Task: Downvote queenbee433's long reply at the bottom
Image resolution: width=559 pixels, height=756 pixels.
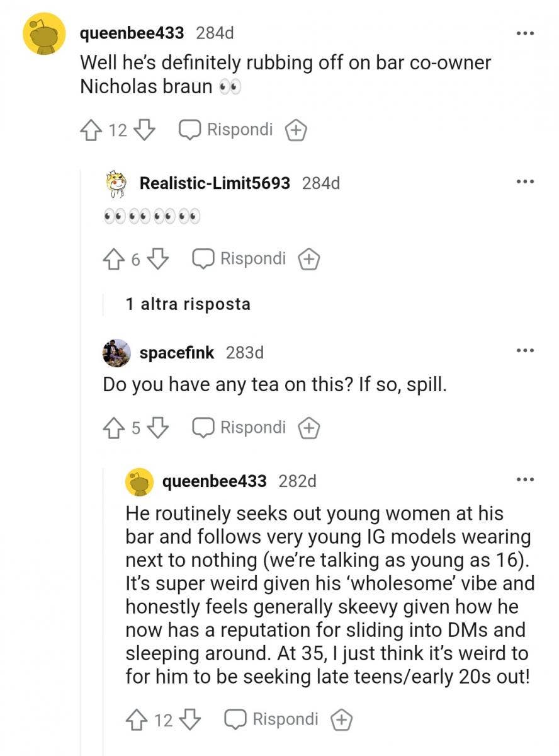Action: (190, 719)
